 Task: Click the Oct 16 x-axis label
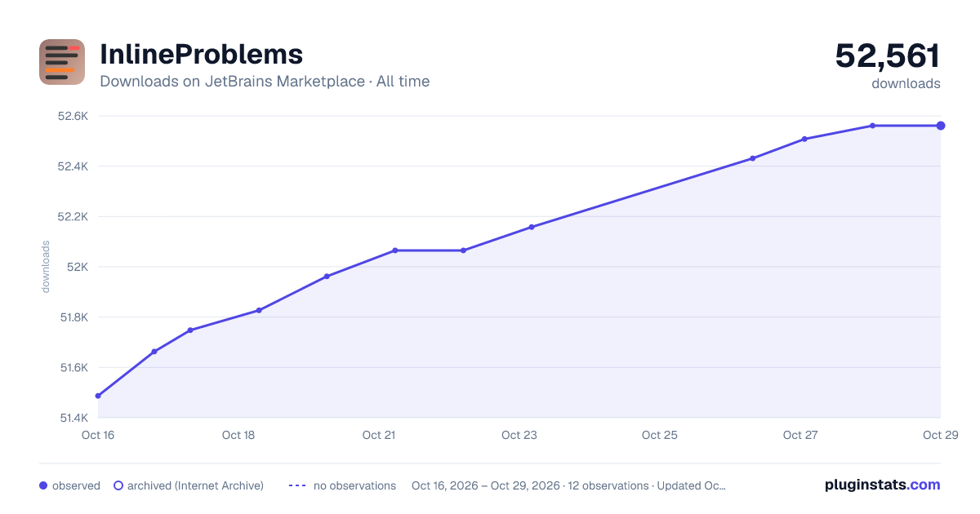click(x=98, y=435)
